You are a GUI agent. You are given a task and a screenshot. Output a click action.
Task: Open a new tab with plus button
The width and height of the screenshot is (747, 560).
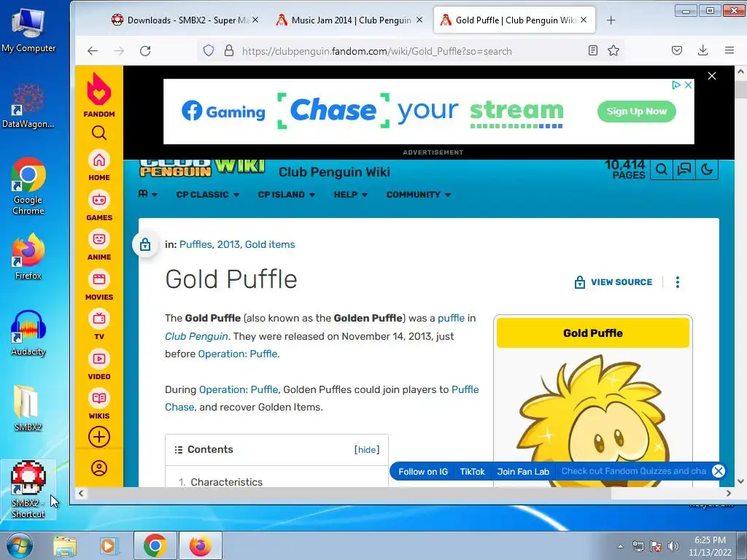coord(611,20)
